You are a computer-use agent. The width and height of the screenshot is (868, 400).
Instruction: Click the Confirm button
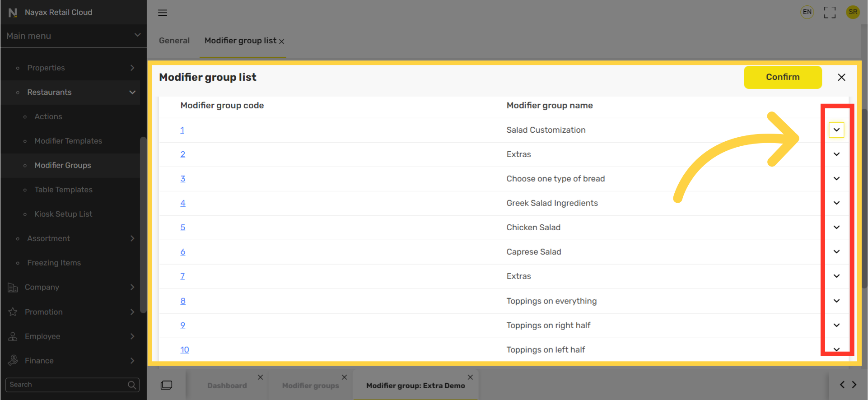[783, 77]
